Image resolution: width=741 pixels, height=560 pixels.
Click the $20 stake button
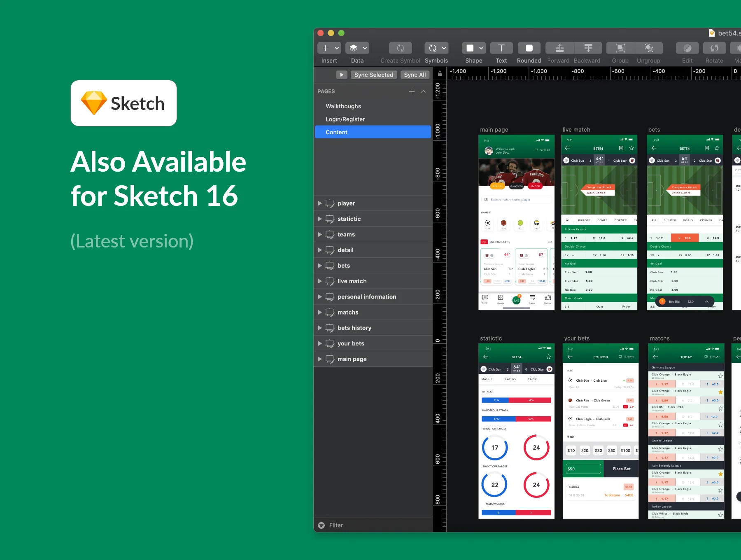(585, 450)
